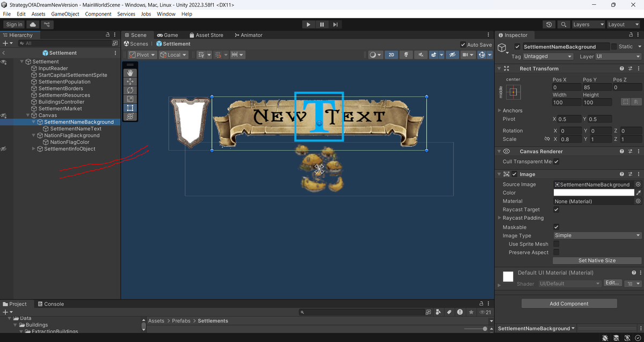644x342 pixels.
Task: Toggle scene gizmos button
Action: [x=482, y=55]
